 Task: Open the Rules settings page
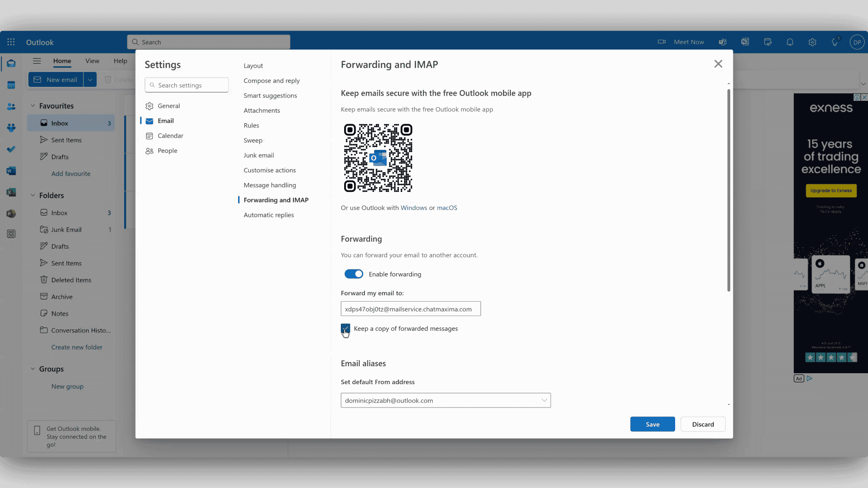click(x=251, y=125)
